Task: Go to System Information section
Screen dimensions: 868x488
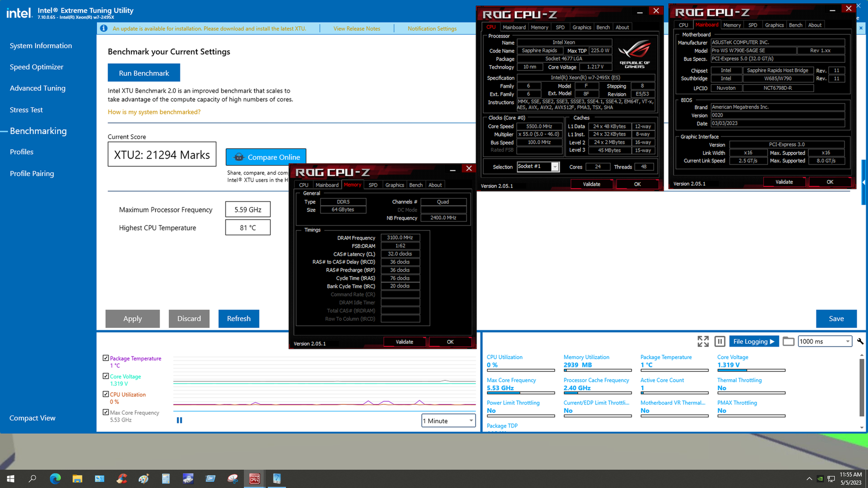Action: click(41, 46)
